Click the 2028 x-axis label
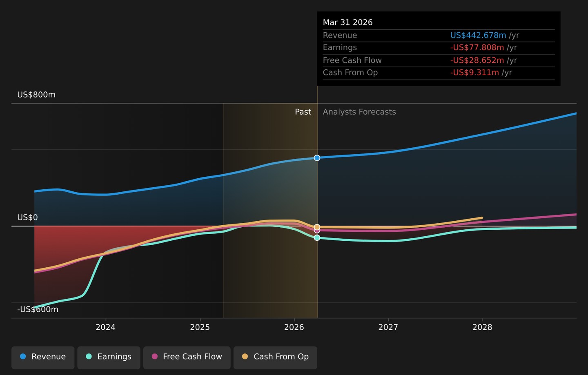588x375 pixels. click(482, 327)
